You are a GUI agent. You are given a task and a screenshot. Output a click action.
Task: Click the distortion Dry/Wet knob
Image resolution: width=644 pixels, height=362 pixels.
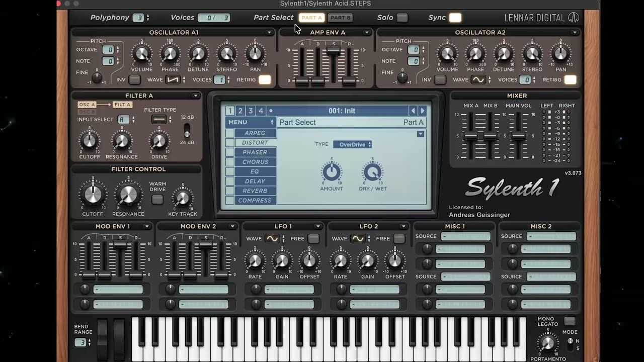pos(373,173)
